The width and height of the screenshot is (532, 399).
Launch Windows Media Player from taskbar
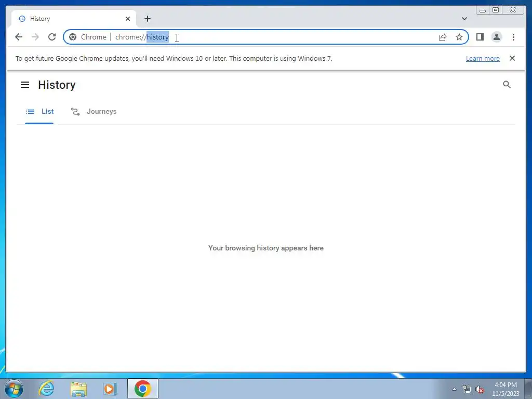pos(110,389)
